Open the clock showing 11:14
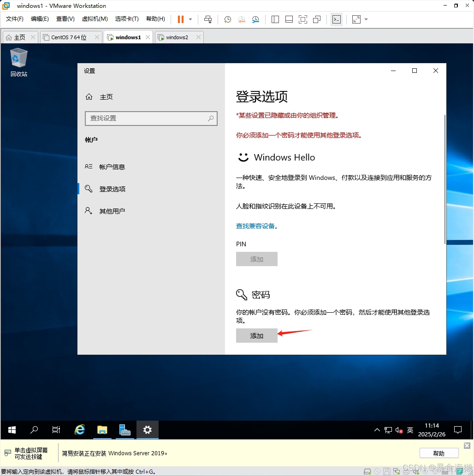This screenshot has width=474, height=476. pyautogui.click(x=432, y=430)
